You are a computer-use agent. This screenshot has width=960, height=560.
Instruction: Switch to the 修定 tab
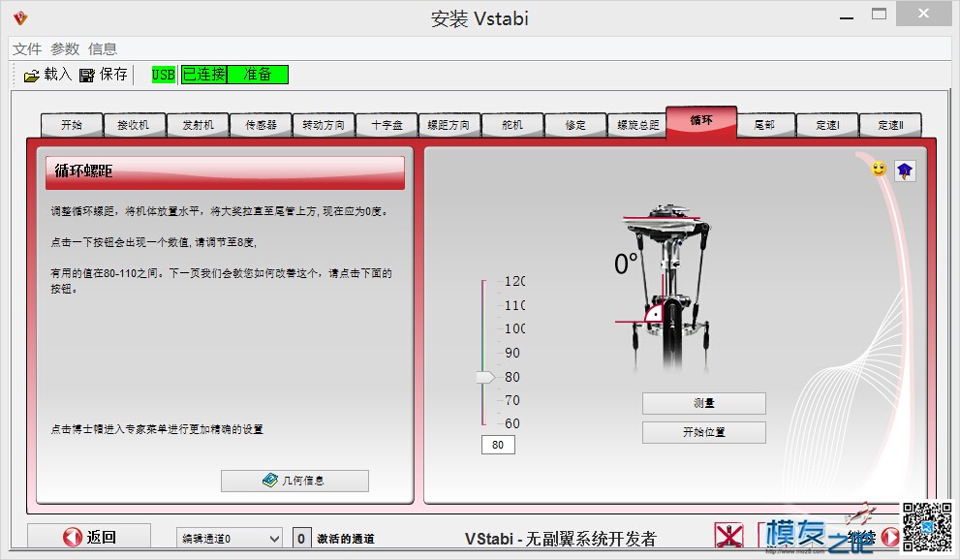click(x=575, y=125)
